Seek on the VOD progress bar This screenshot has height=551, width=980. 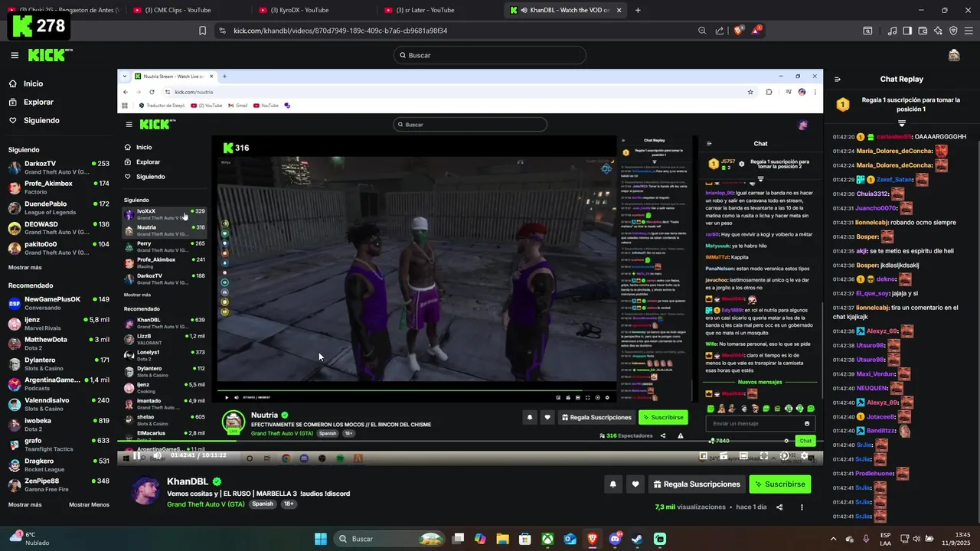pyautogui.click(x=470, y=442)
